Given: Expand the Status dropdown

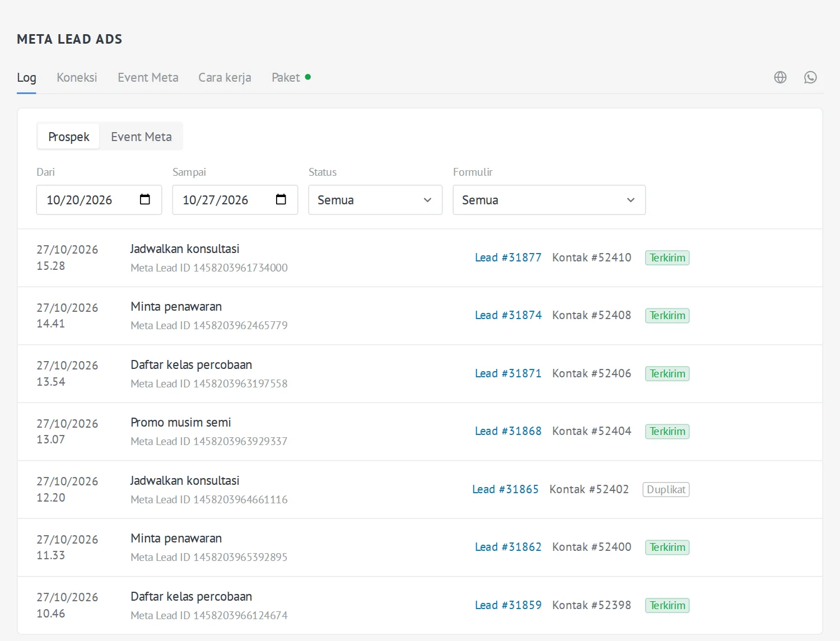Looking at the screenshot, I should tap(375, 200).
